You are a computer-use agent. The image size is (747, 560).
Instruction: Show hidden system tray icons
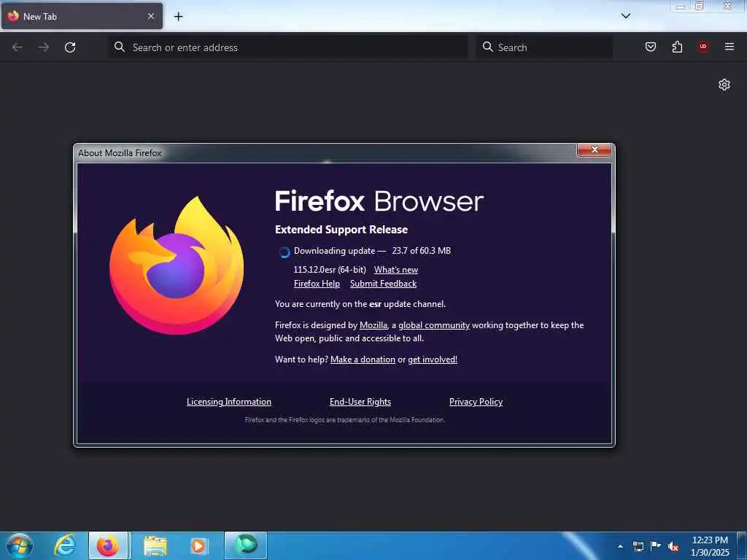pos(620,546)
